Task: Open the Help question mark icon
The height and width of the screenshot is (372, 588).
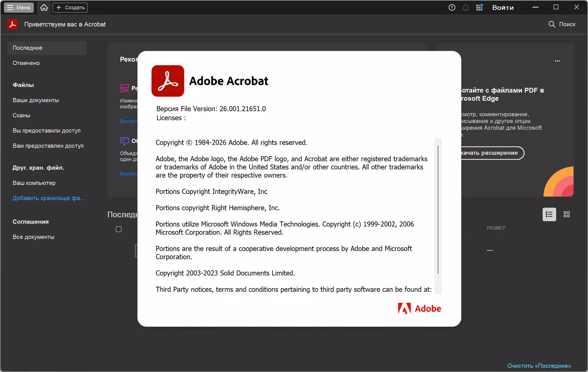Action: tap(452, 7)
